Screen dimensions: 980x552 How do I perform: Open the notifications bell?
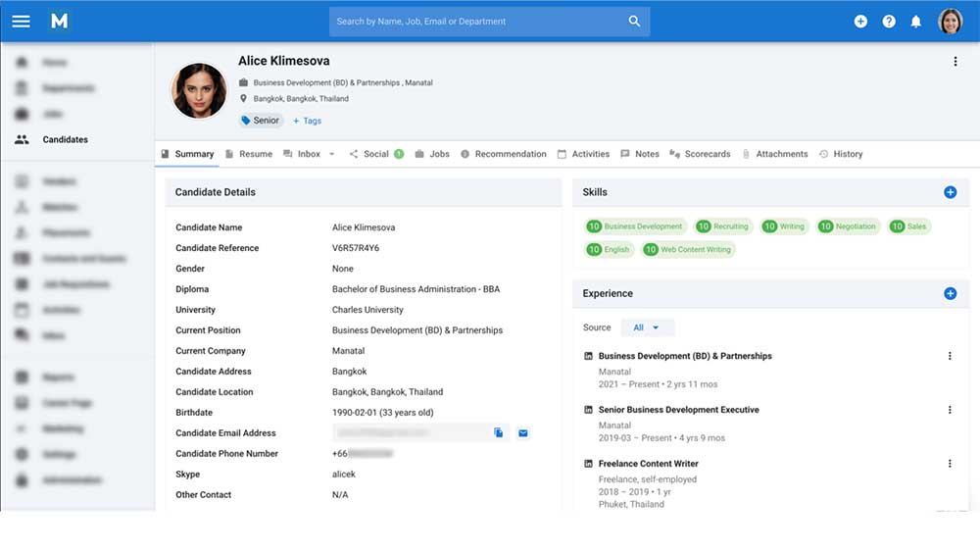(915, 22)
